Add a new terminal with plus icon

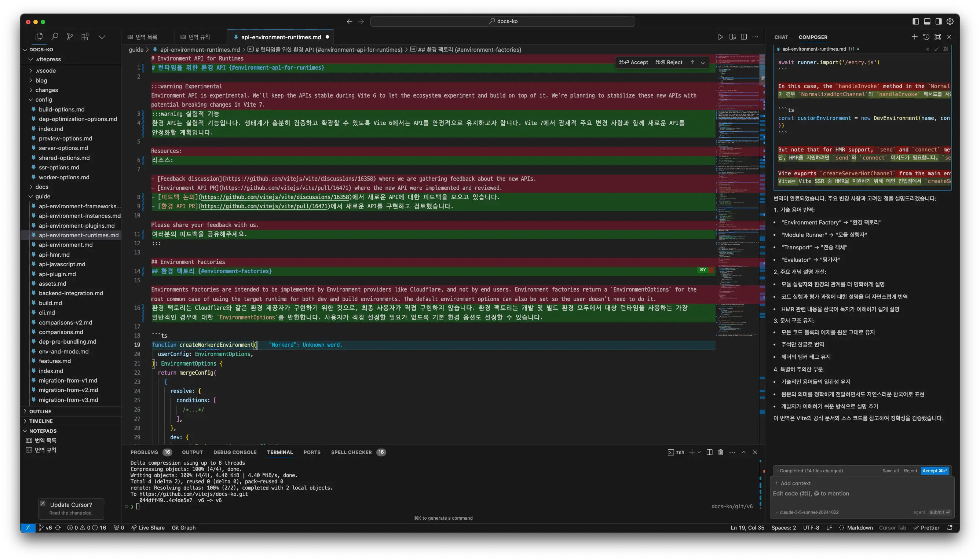[692, 452]
